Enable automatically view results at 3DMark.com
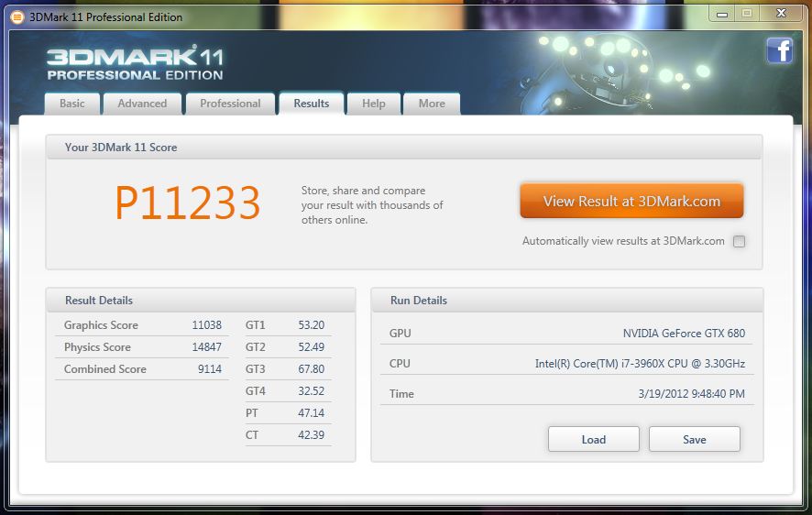 [x=739, y=241]
